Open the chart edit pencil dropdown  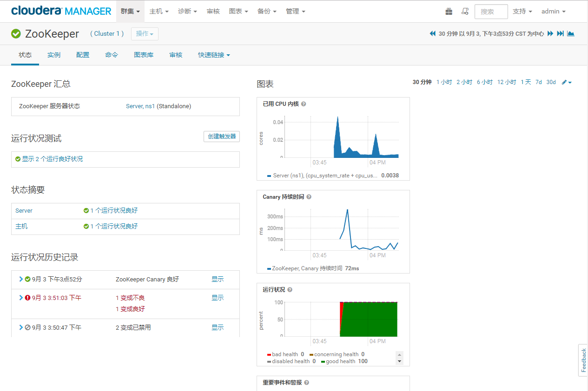(x=567, y=82)
